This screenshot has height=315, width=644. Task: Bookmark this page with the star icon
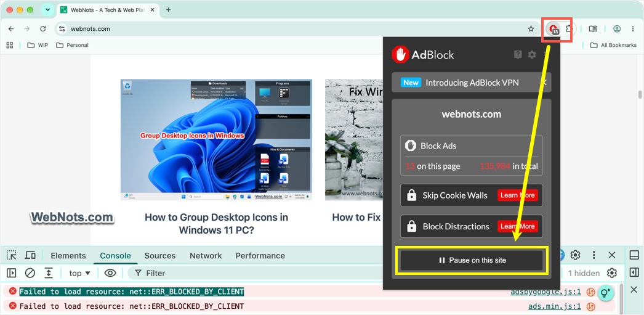pyautogui.click(x=531, y=29)
